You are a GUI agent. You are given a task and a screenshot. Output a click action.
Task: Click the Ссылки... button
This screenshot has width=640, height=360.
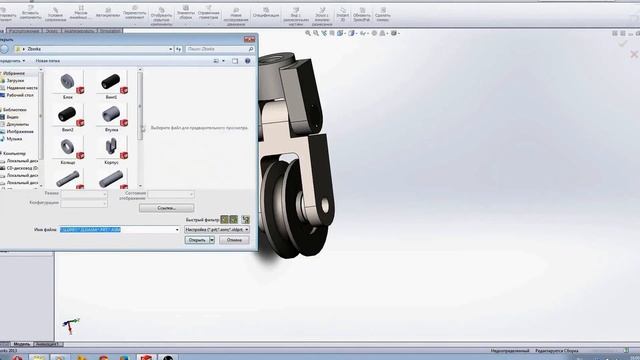coord(167,208)
